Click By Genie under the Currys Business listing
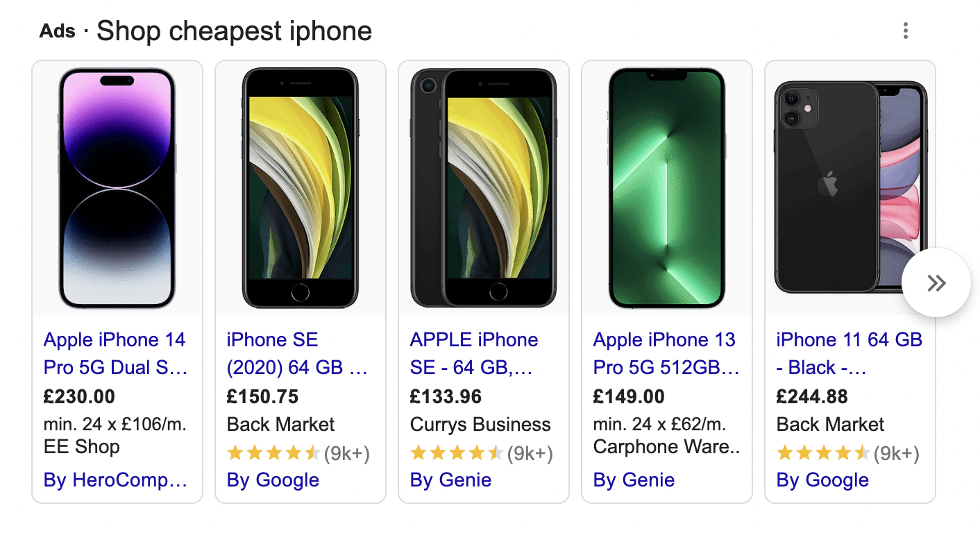The width and height of the screenshot is (980, 533). (450, 480)
